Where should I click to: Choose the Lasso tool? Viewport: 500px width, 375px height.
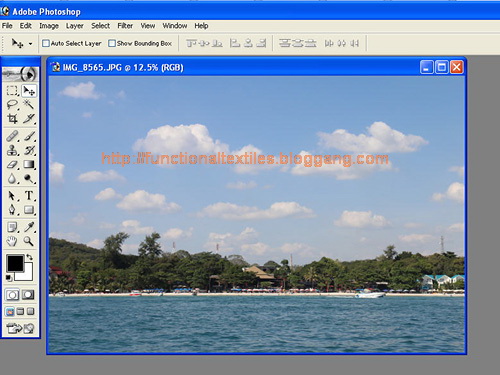pyautogui.click(x=12, y=104)
